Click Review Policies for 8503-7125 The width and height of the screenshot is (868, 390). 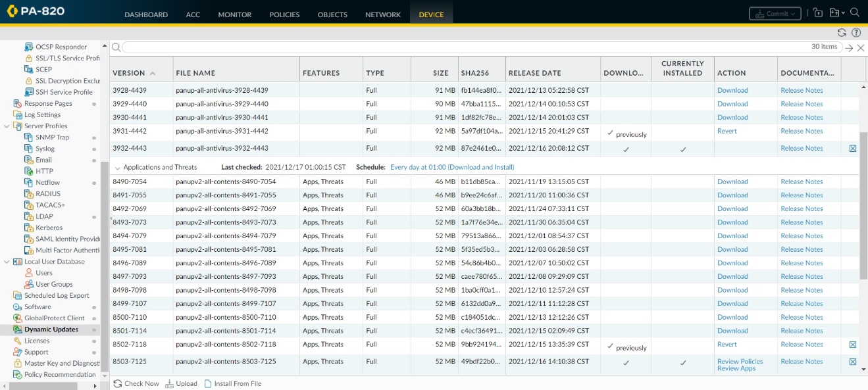pyautogui.click(x=740, y=361)
